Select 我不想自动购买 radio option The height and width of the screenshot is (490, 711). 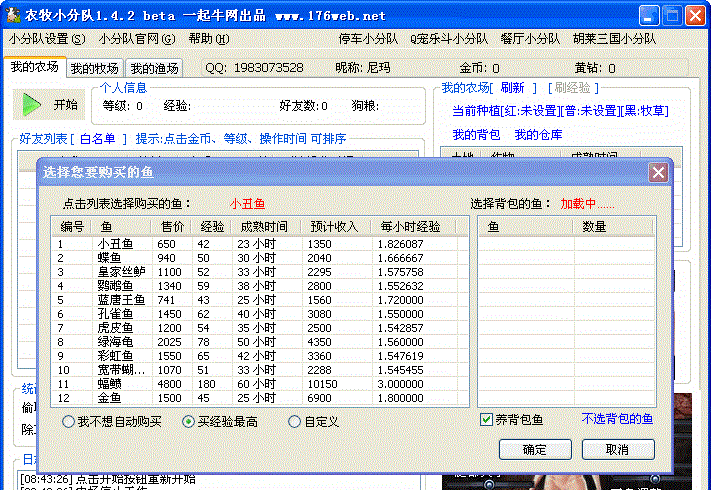coord(69,422)
